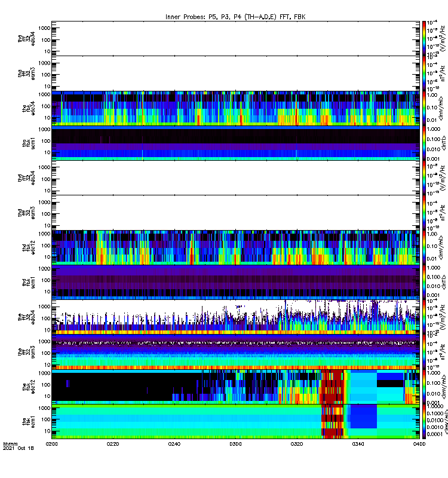Click the 'thd fff 32 scm3' panel label
448x478 pixels.
(26, 213)
